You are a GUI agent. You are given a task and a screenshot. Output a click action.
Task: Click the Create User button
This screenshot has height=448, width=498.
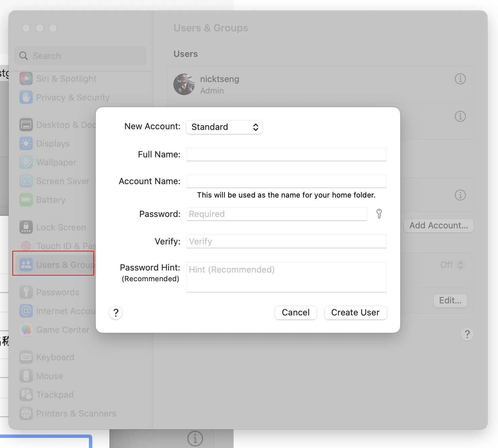(x=355, y=313)
